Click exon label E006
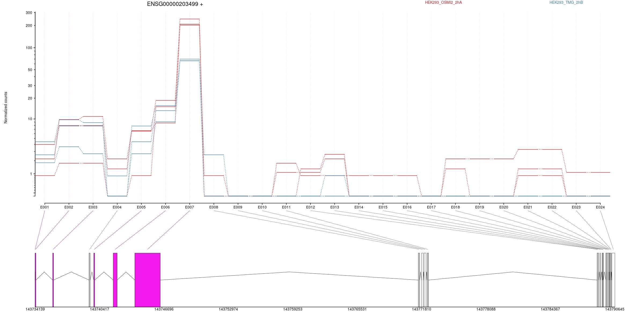Screen dimensions: 644x322 (165, 207)
